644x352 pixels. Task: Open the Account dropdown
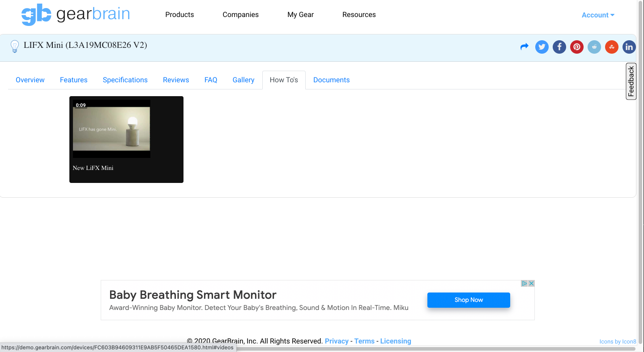coord(598,15)
